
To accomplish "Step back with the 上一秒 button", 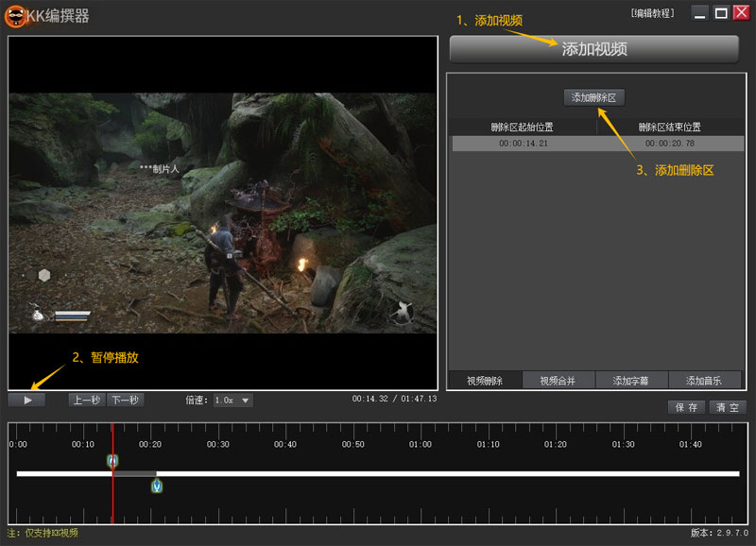I will click(x=87, y=400).
